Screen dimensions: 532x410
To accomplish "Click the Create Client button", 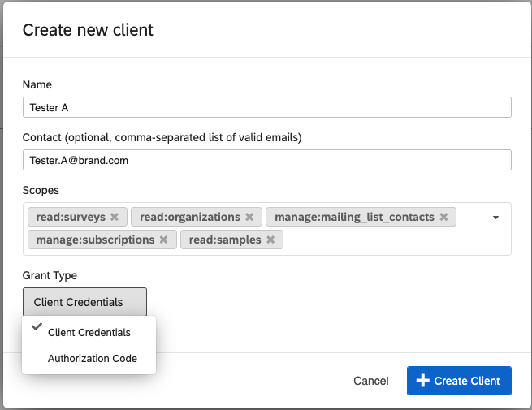I will pos(459,381).
